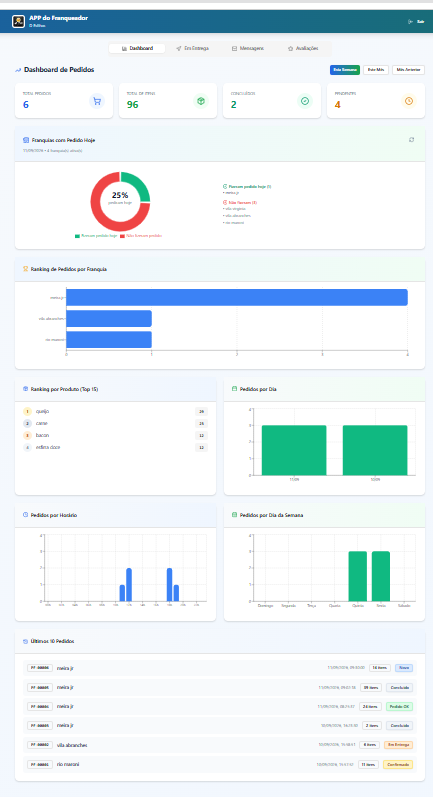Toggle the red 'Não fizeram pedido' legend swatch

122,236
